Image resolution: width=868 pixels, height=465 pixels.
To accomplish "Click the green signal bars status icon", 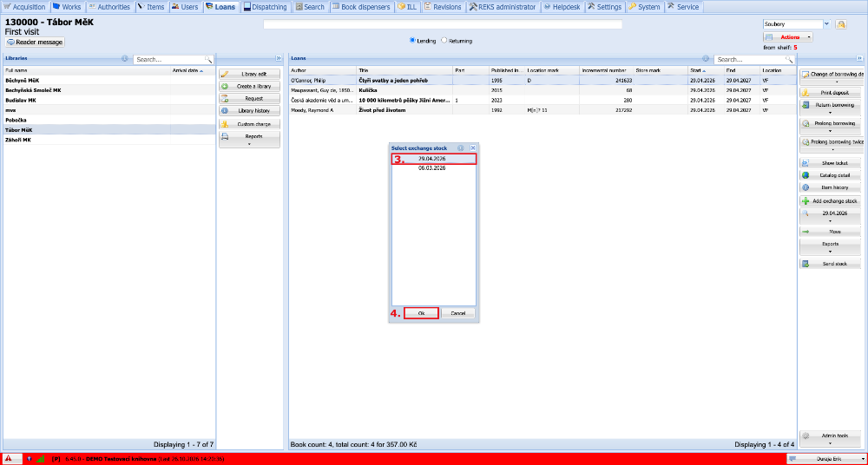I will coord(40,459).
